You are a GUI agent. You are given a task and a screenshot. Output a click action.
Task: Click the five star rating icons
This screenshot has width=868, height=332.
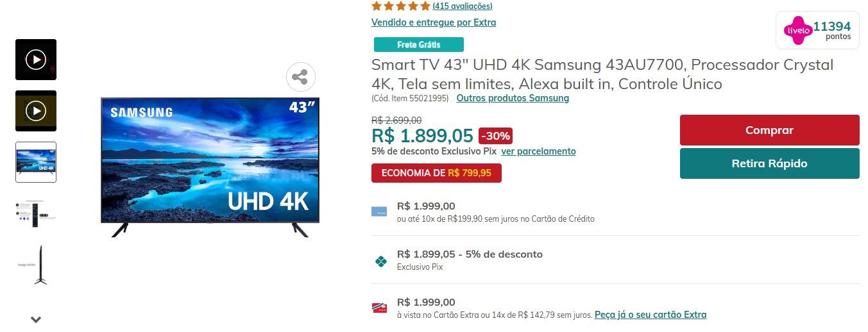coord(400,6)
